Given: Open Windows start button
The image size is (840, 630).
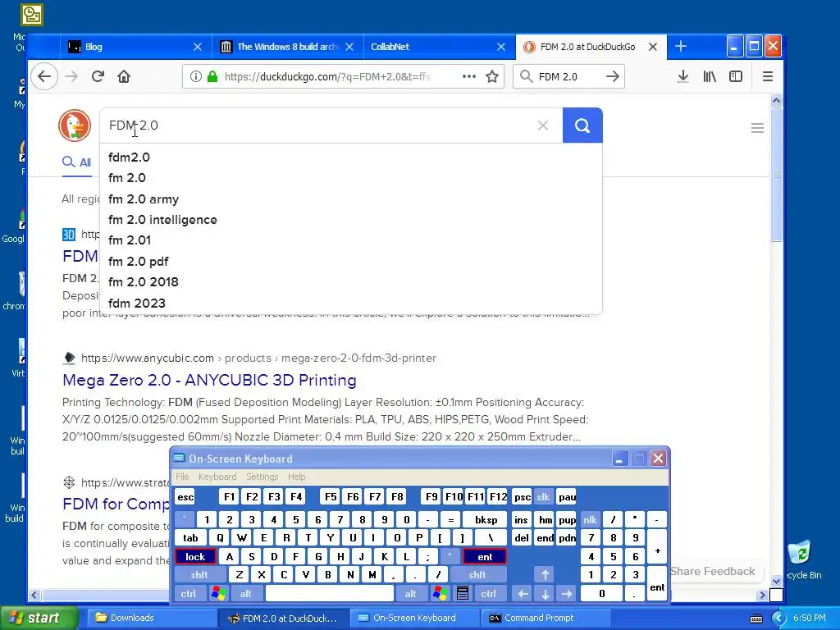Looking at the screenshot, I should [39, 618].
